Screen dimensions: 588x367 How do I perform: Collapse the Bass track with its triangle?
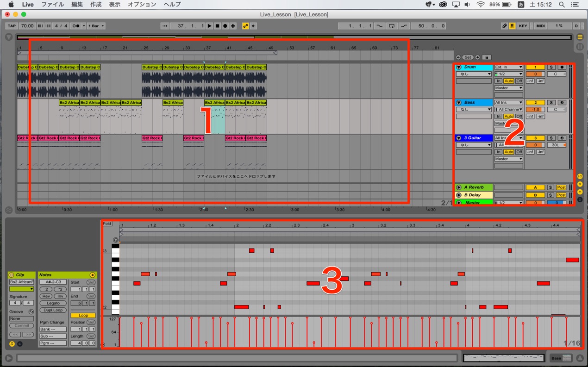click(459, 103)
